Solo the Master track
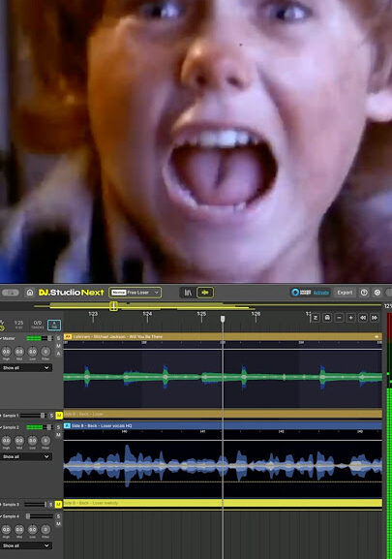 coord(58,338)
